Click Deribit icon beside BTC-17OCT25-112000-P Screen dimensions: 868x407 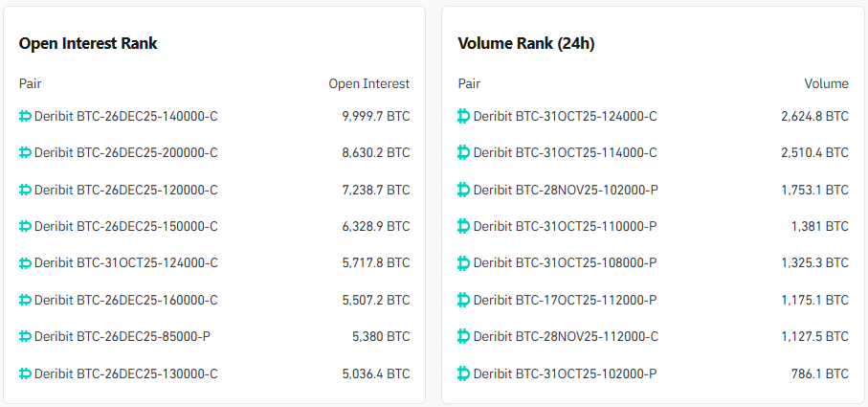(464, 300)
